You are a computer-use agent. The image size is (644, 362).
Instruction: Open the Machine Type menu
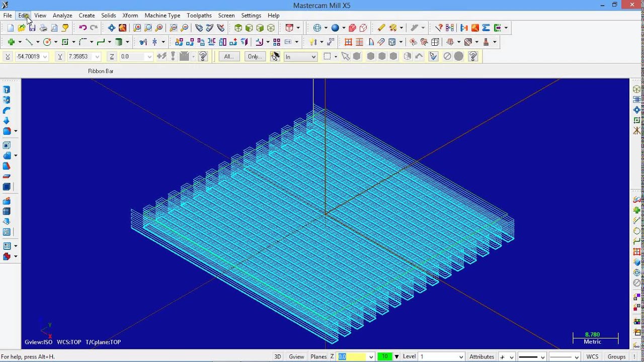point(163,16)
